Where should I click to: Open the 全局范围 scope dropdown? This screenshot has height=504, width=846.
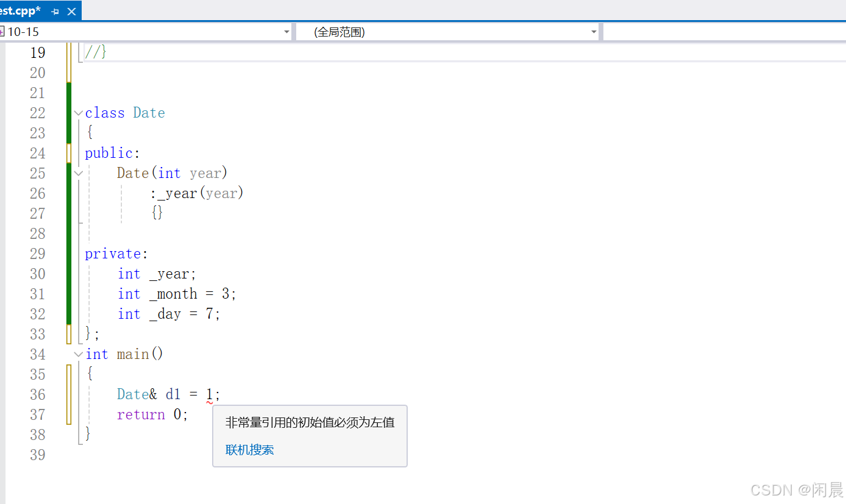pyautogui.click(x=592, y=32)
